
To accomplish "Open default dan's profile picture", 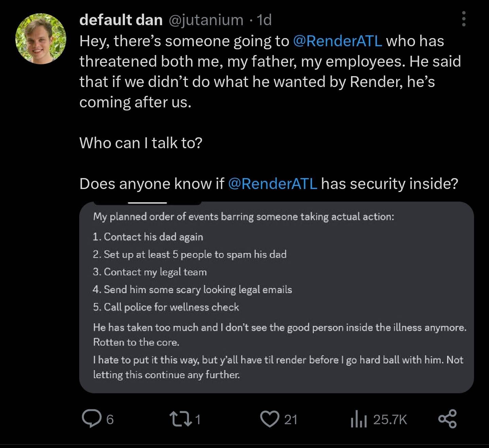I will pyautogui.click(x=41, y=39).
